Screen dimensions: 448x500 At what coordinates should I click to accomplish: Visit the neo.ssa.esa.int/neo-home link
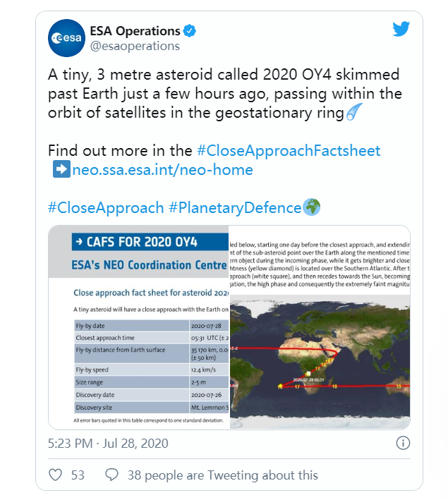click(x=162, y=169)
